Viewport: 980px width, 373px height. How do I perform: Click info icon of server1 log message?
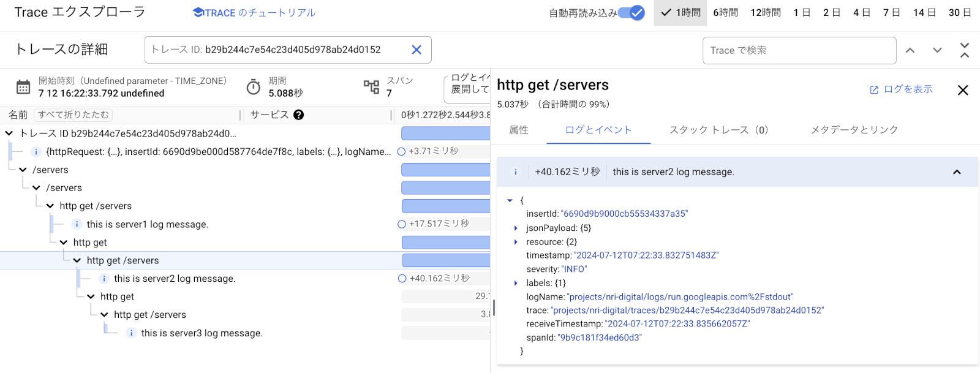coord(77,224)
